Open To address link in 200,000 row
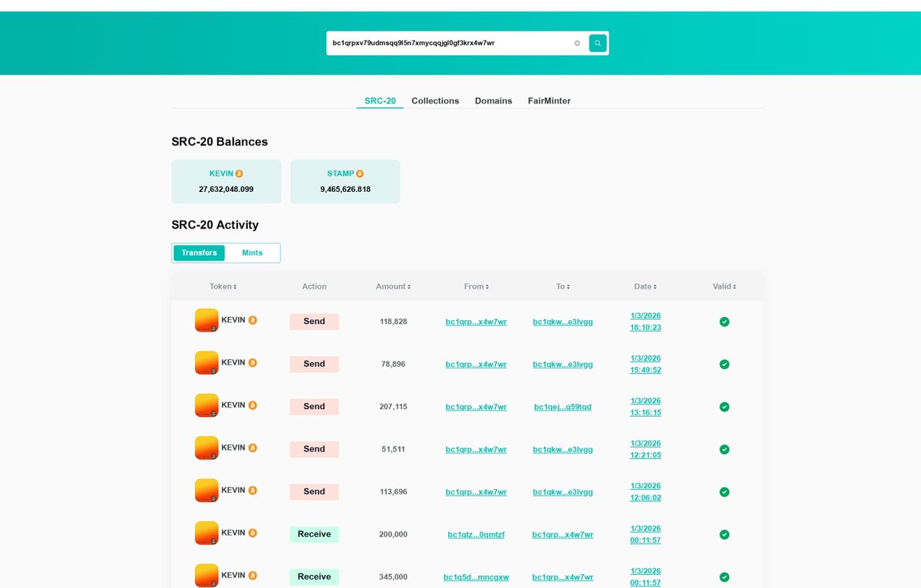Image resolution: width=921 pixels, height=588 pixels. pyautogui.click(x=563, y=535)
